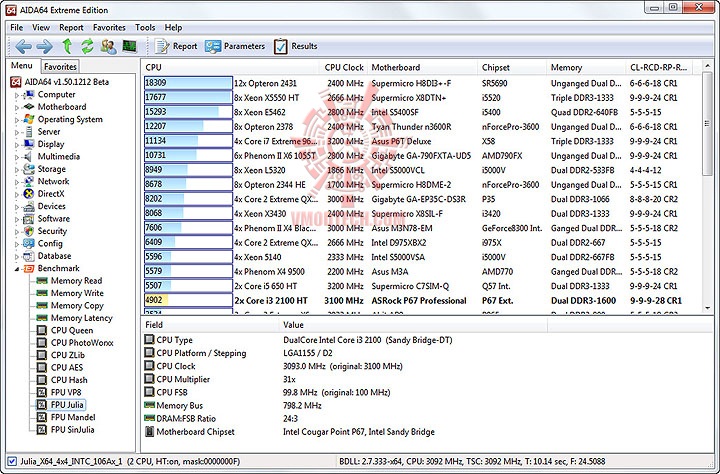Open the Favorites menu
The width and height of the screenshot is (720, 474).
pyautogui.click(x=109, y=28)
